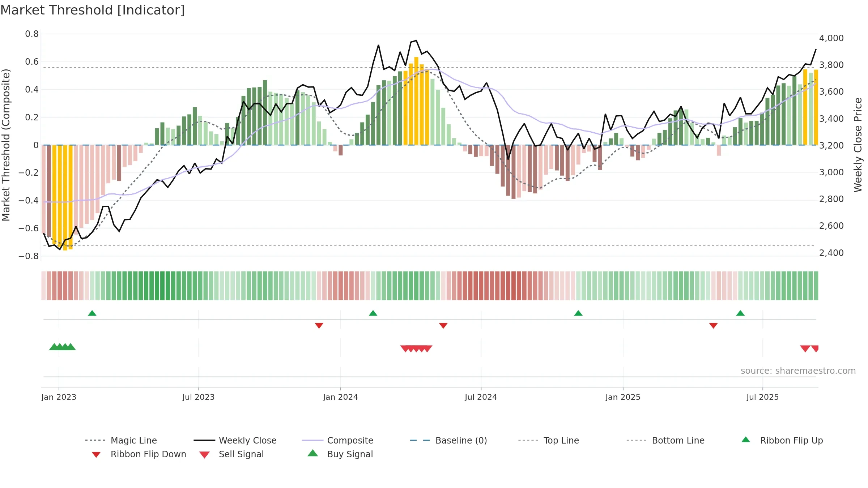Click the Jul 2025 x-axis label

coord(763,397)
